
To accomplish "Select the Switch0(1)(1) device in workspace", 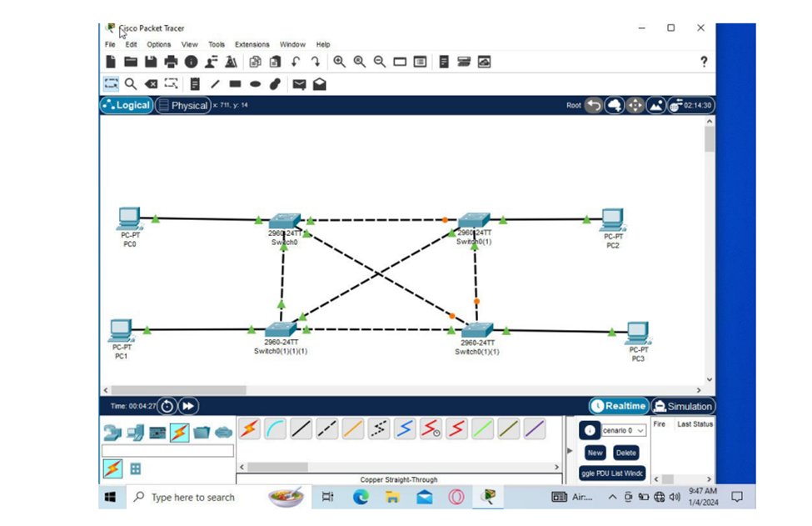I will coord(477,330).
